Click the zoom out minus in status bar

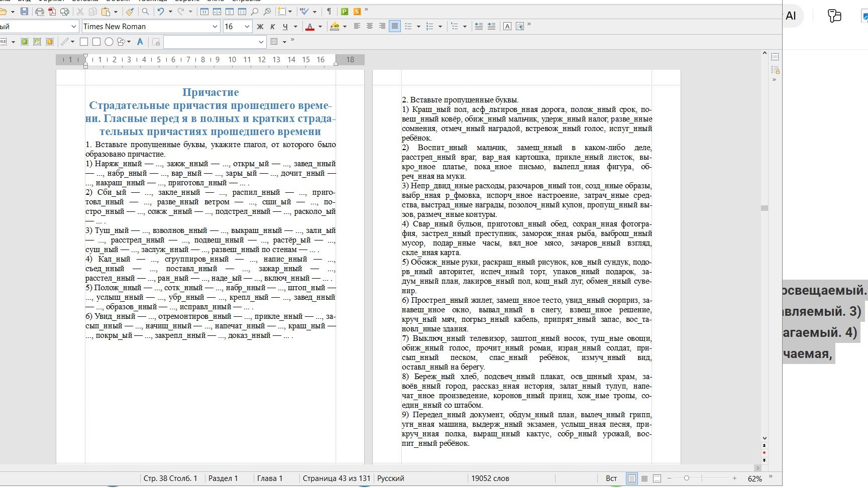669,478
